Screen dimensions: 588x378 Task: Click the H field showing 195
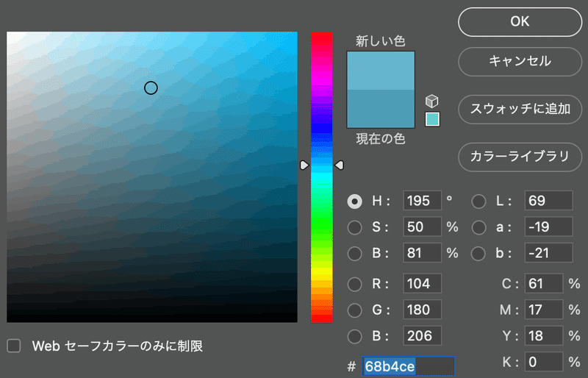click(422, 201)
